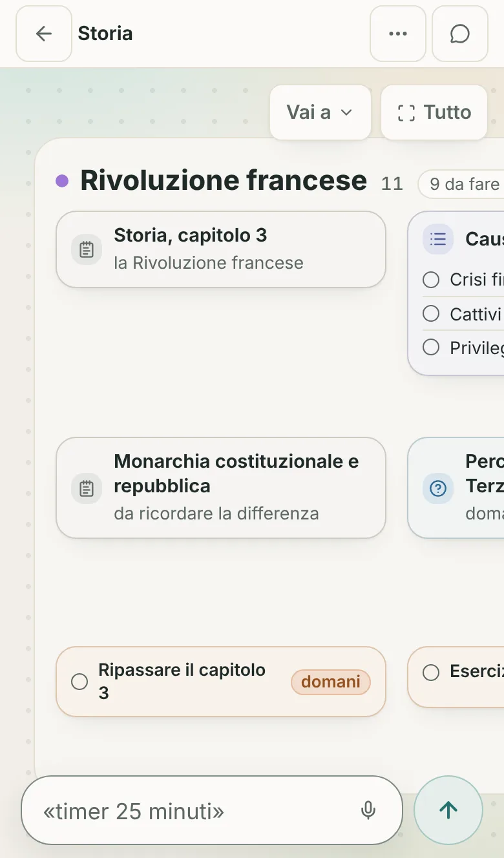Open the Vai a dropdown

(x=320, y=112)
